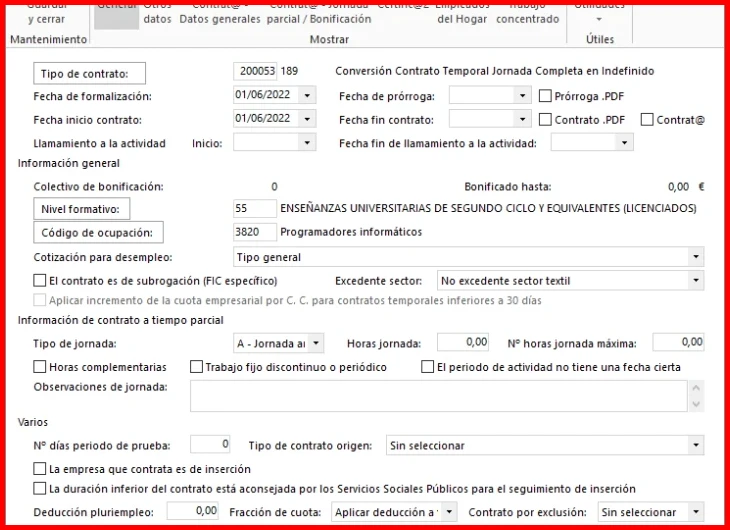Screen dimensions: 730x530
Task: Open Fecha fin de llamamiento date dropdown
Action: coord(625,143)
